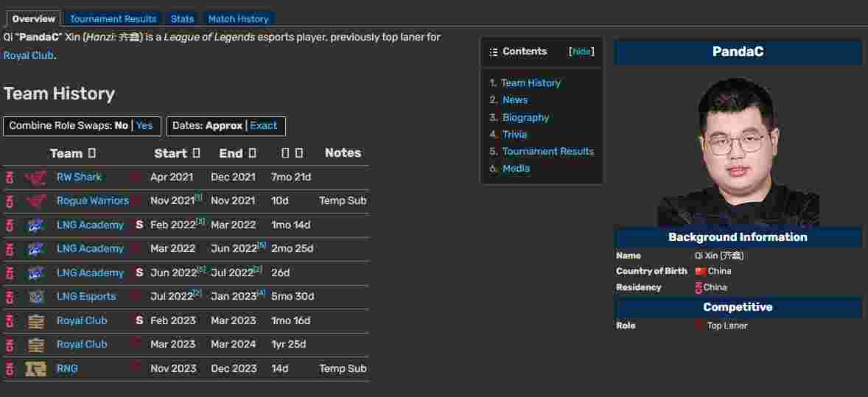This screenshot has height=397, width=868.
Task: Click the China flag icon by Country of Birth
Action: (700, 271)
